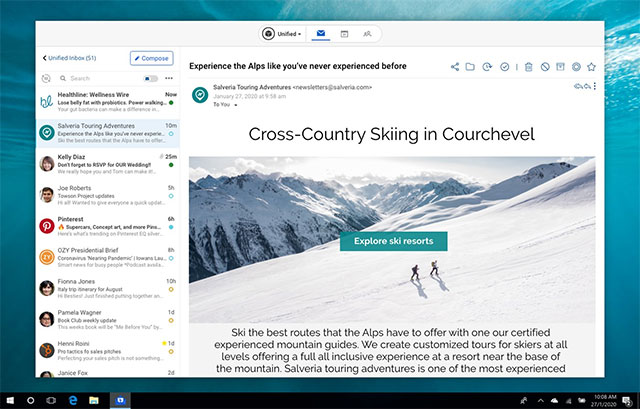The image size is (640, 409).
Task: Toggle read dot on Pinterest email
Action: 171,227
